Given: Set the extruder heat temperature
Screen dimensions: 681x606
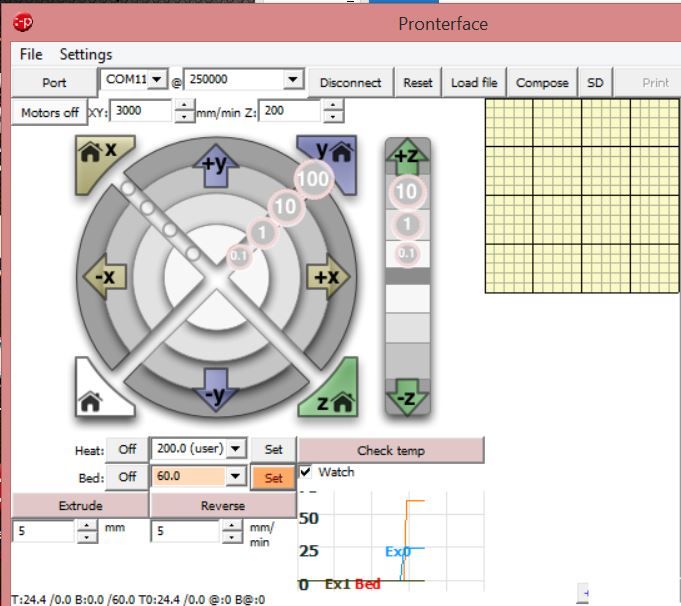Looking at the screenshot, I should coord(273,449).
